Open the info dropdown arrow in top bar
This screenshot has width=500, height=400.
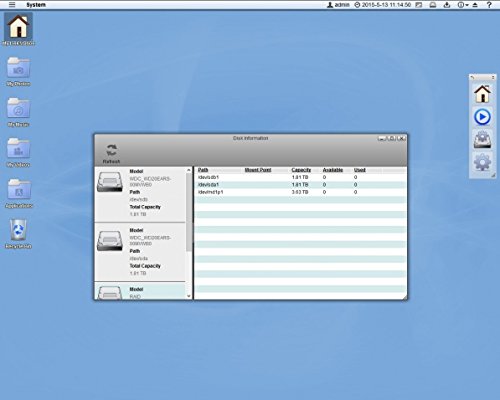click(x=467, y=5)
